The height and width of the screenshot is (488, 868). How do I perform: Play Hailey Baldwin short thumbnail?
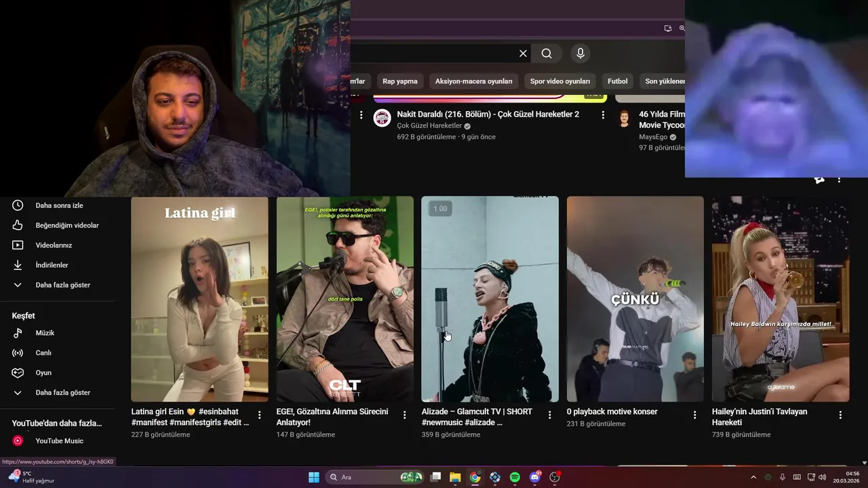[781, 299]
